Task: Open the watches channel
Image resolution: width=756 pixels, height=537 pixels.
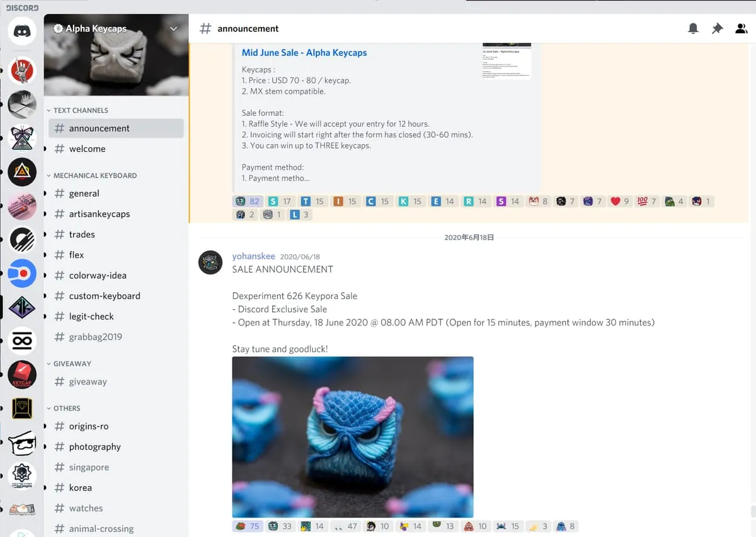Action: [116, 509]
